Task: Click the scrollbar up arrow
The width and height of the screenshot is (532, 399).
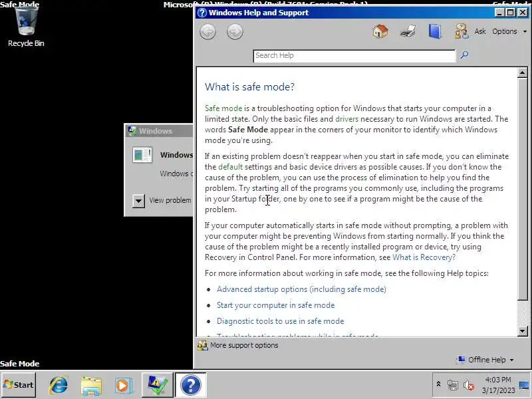Action: 522,72
